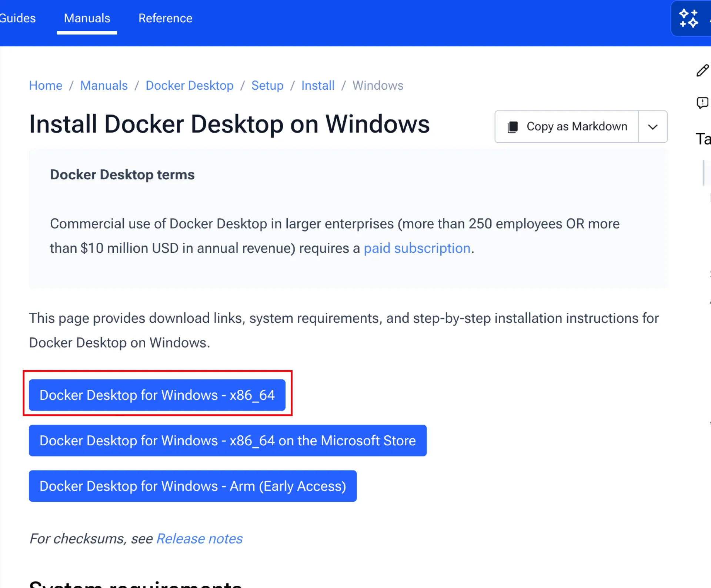Open the Manuals breadcrumb link
711x588 pixels.
(x=104, y=86)
